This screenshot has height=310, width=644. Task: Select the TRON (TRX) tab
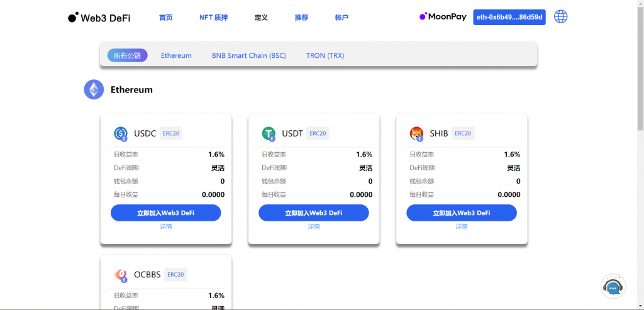click(x=325, y=55)
